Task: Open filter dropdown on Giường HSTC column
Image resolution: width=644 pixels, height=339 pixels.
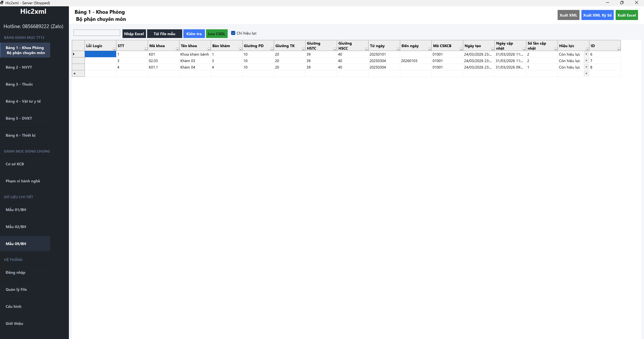Action: click(335, 49)
